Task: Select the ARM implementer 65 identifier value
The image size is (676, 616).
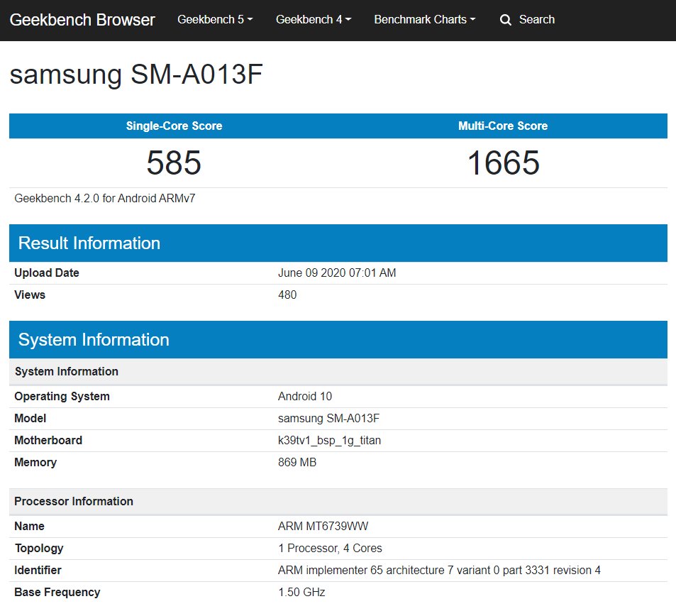Action: [x=439, y=571]
